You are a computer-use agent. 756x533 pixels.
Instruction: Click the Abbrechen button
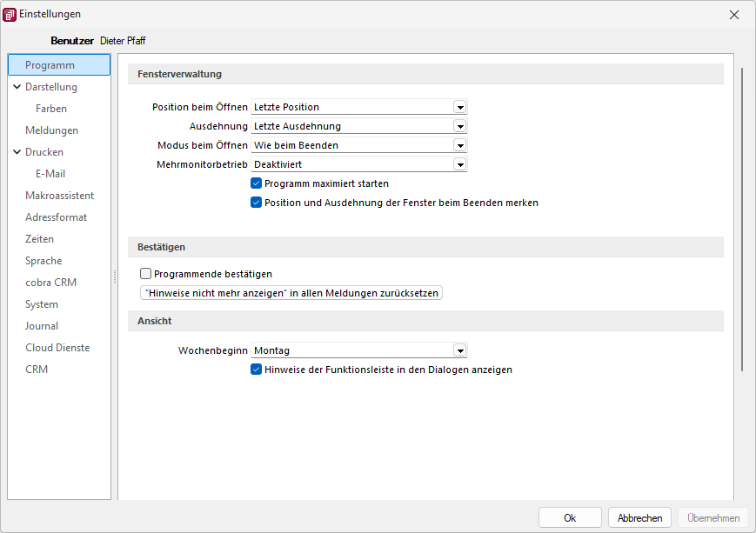639,517
